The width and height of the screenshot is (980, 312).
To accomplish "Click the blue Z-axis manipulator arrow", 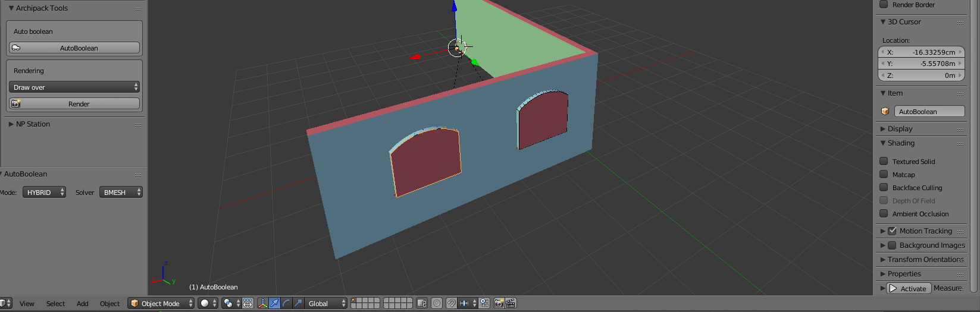I will point(454,7).
